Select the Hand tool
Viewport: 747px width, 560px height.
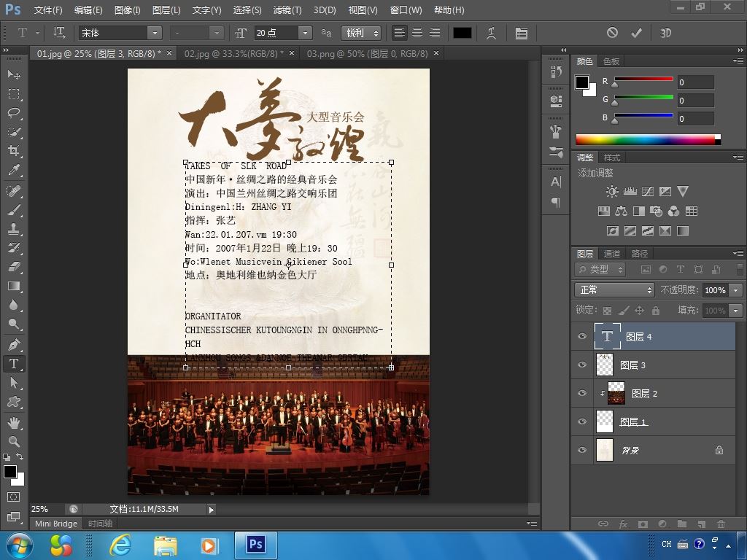click(14, 422)
